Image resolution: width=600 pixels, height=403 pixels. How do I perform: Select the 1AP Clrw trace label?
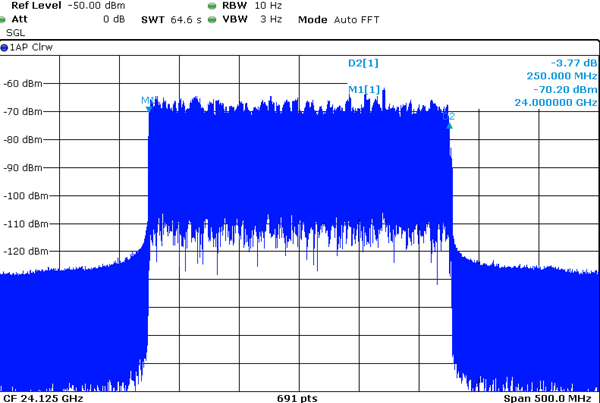tap(31, 47)
